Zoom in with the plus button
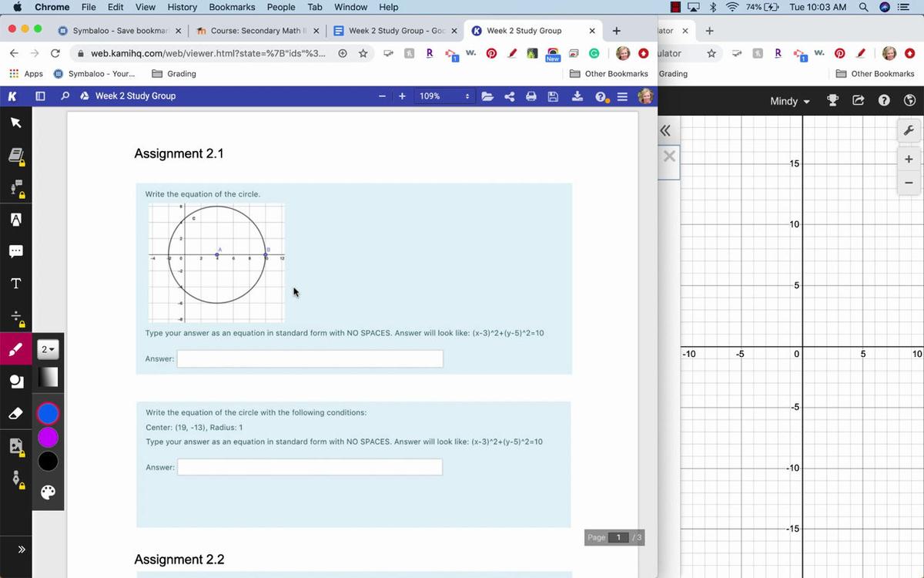 pyautogui.click(x=402, y=96)
